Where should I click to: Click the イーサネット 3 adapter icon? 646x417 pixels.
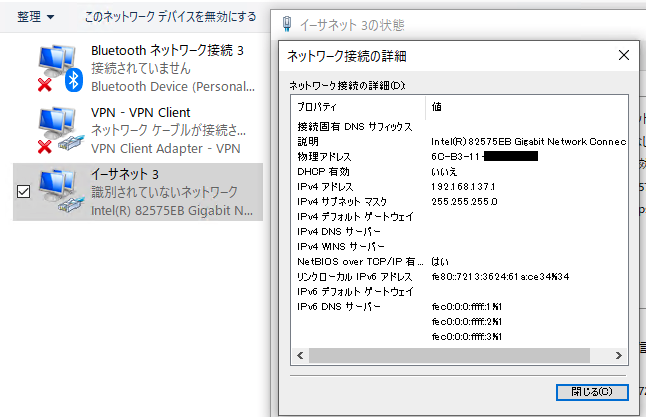point(60,192)
